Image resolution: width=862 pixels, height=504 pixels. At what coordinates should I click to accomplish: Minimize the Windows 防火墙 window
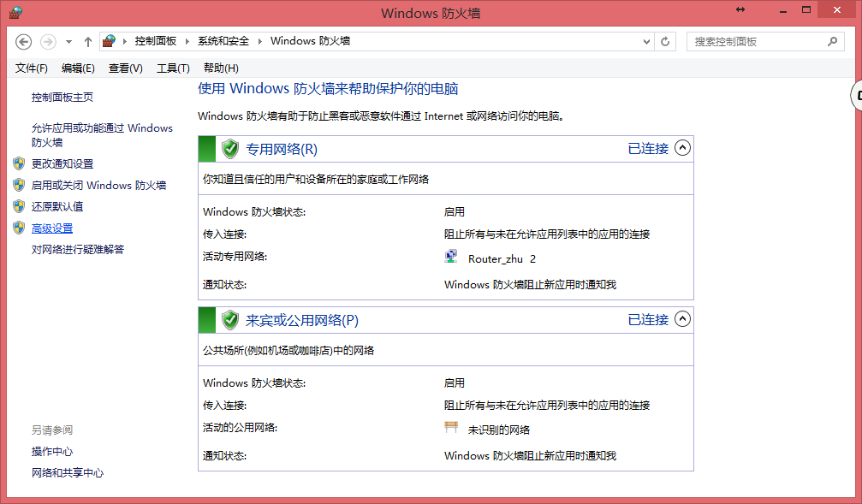(783, 10)
